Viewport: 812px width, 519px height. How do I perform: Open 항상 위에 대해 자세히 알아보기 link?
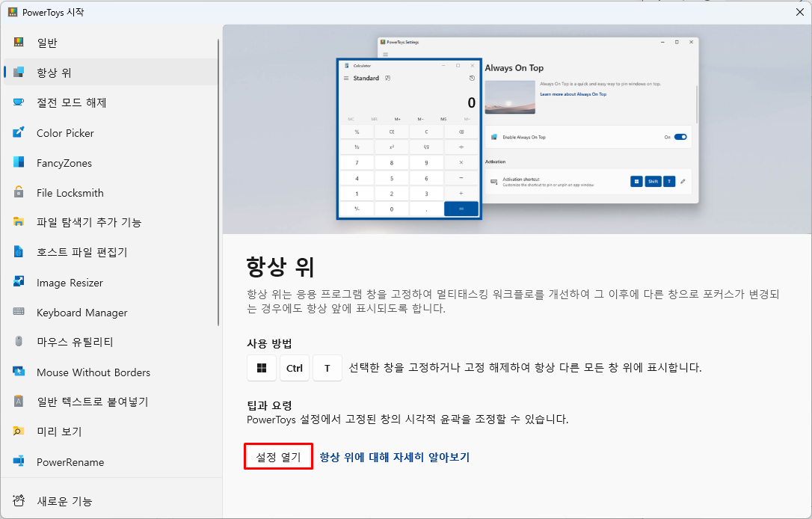pos(395,457)
